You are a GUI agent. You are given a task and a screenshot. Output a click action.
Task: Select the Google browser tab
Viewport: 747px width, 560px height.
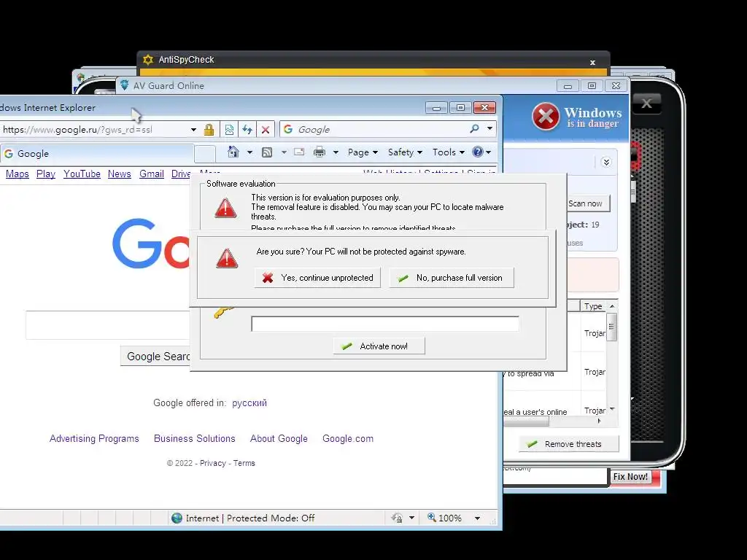click(97, 153)
